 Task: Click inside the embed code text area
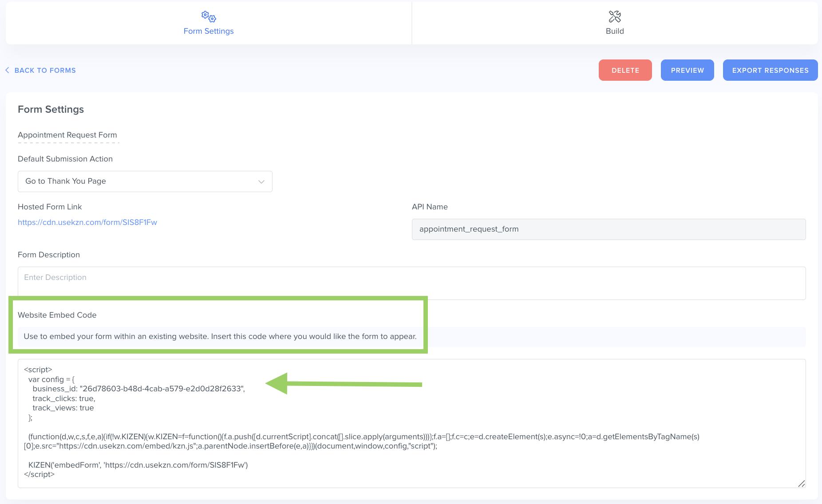pos(412,423)
